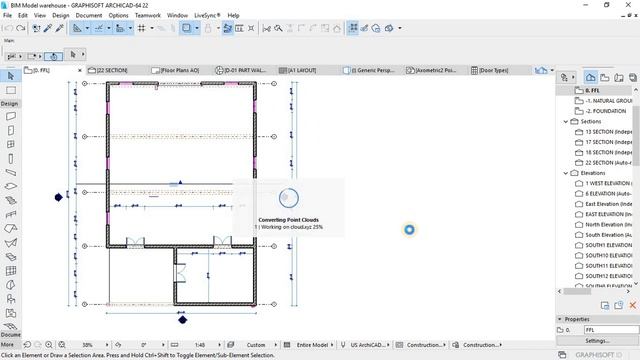640x360 pixels.
Task: Click the red delete X in Navigator
Action: tap(632, 305)
